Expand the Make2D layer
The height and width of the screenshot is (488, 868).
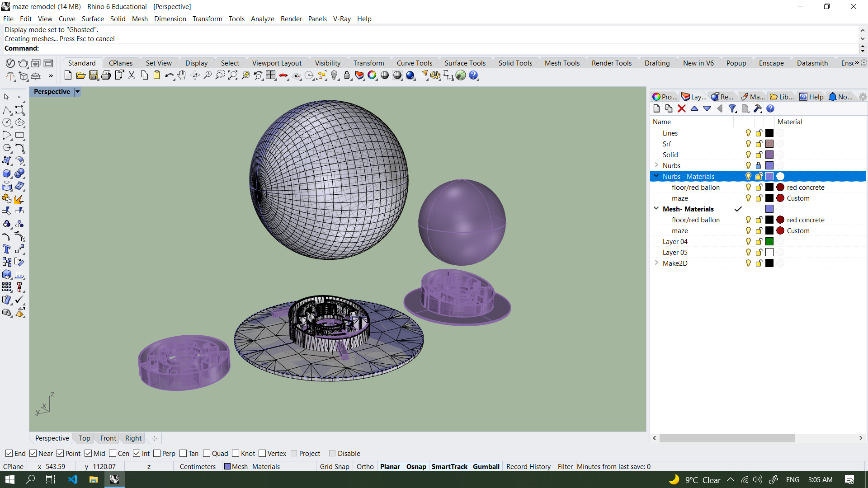click(x=656, y=263)
